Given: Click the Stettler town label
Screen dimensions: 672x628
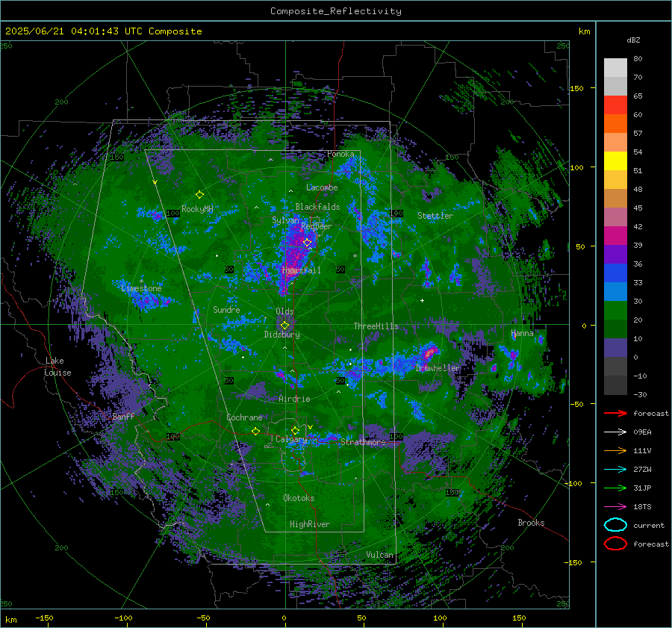Looking at the screenshot, I should [435, 216].
